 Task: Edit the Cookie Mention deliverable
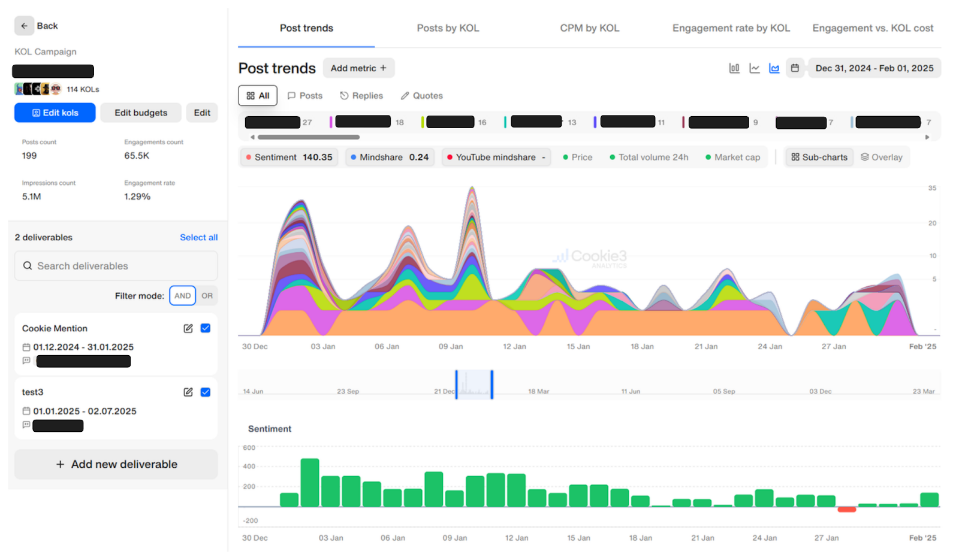188,328
